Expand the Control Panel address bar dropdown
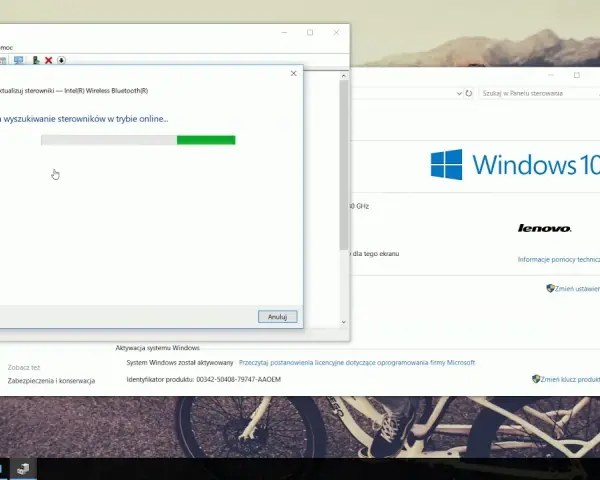Screen dimensions: 600x480 pyautogui.click(x=459, y=93)
